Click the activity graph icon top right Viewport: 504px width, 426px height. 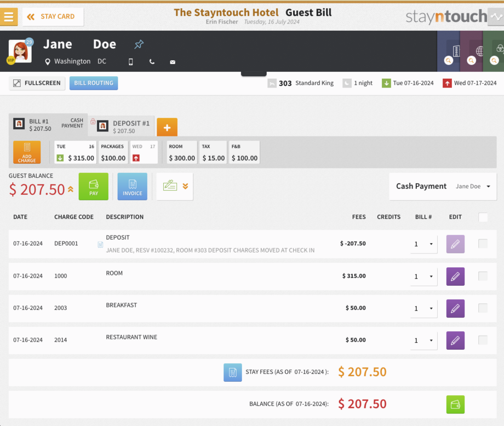pyautogui.click(x=496, y=17)
